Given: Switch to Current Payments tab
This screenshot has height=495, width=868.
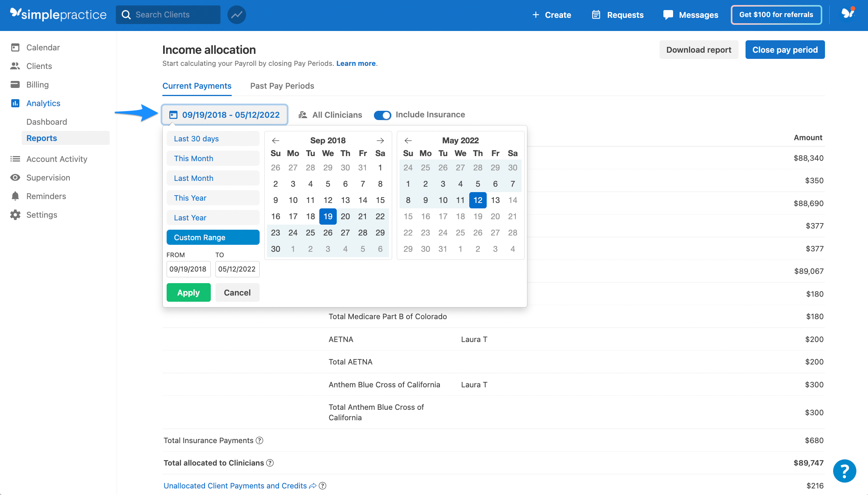Looking at the screenshot, I should 197,86.
